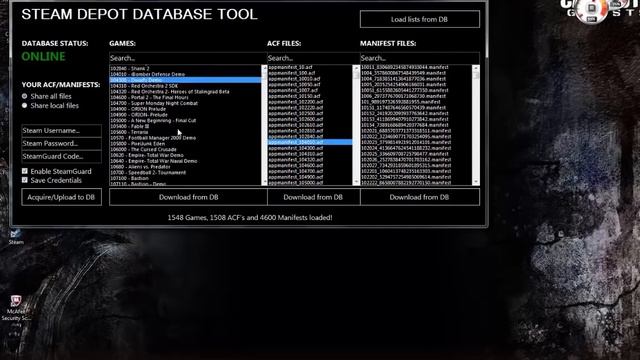Select Speedball 2 Tournament entry

pos(185,173)
